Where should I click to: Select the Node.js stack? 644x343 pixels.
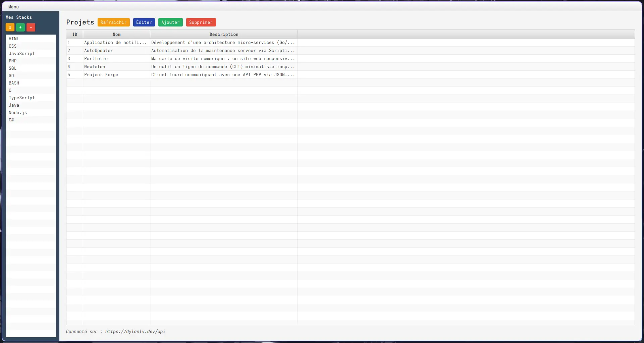[18, 112]
